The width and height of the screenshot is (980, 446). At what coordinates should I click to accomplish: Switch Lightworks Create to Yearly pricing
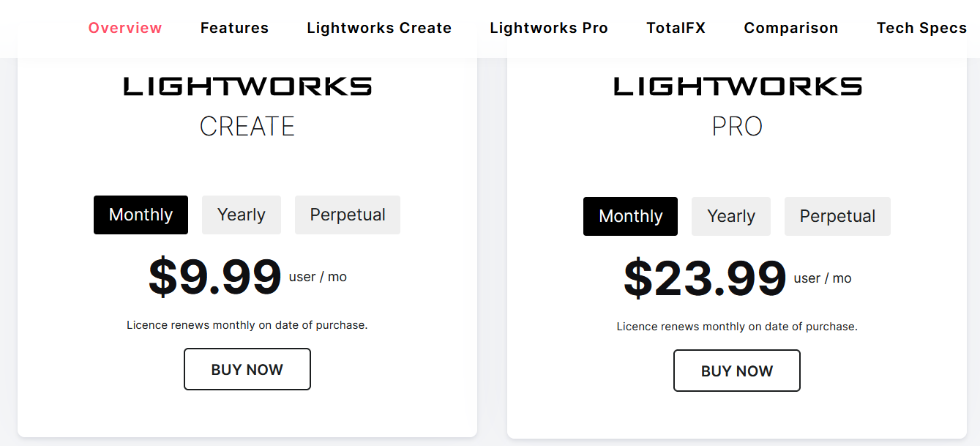pyautogui.click(x=242, y=215)
